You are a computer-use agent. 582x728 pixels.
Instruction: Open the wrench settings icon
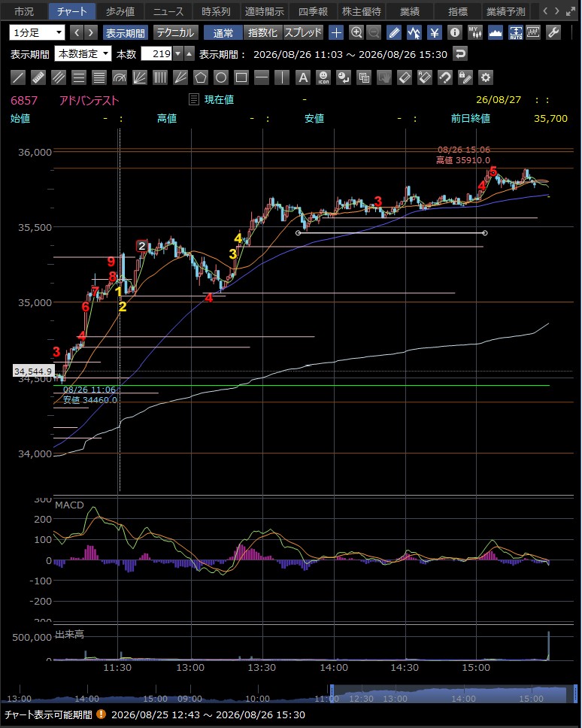click(x=553, y=32)
